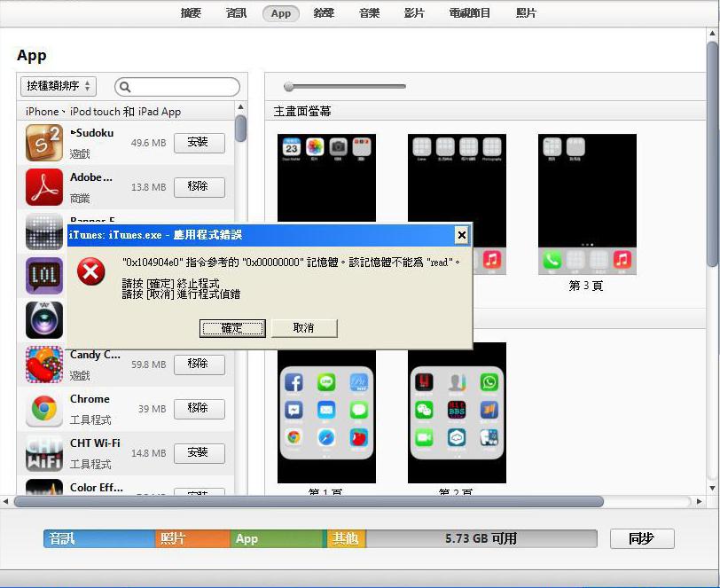Click the 音訊 storage bar segment
720x588 pixels.
pos(99,538)
